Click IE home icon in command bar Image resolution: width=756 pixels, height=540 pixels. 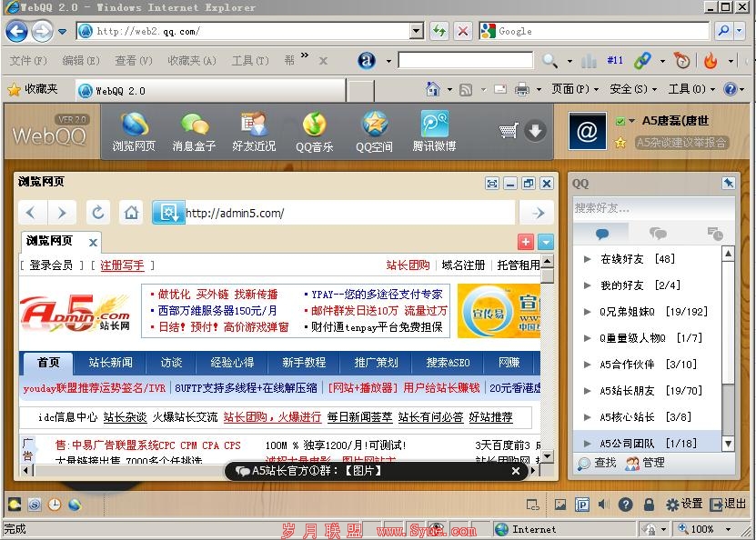pyautogui.click(x=432, y=89)
